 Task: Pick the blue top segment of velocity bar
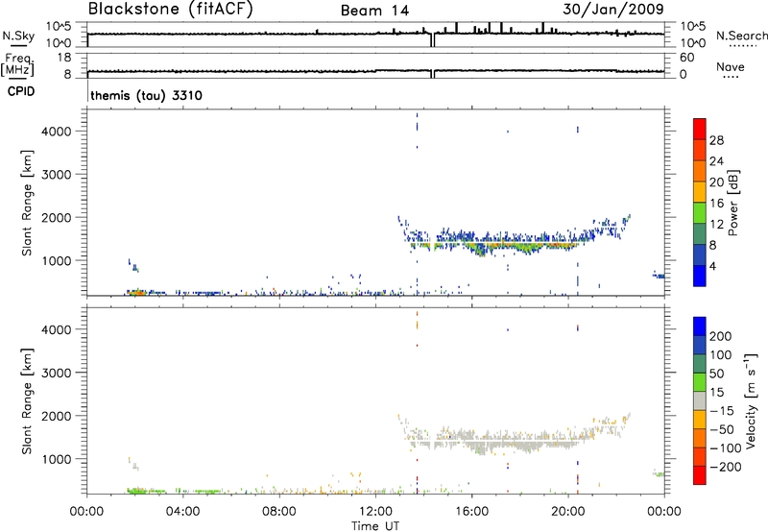(x=700, y=326)
